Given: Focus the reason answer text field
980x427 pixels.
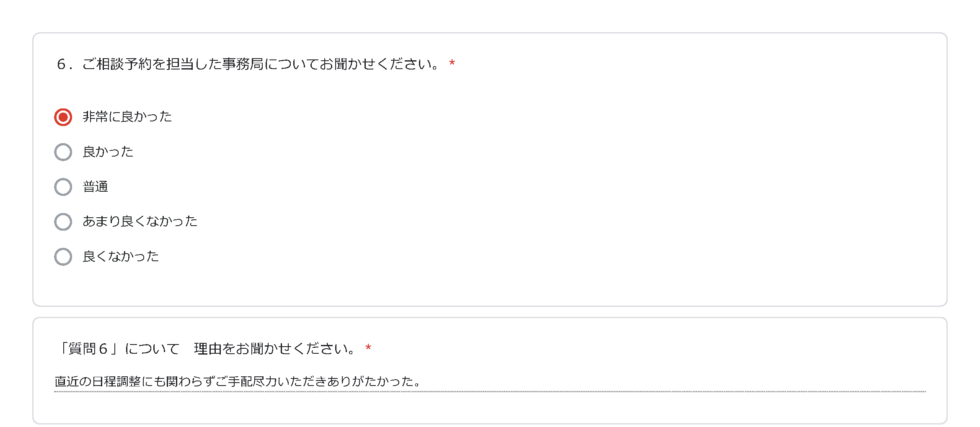Looking at the screenshot, I should point(490,382).
